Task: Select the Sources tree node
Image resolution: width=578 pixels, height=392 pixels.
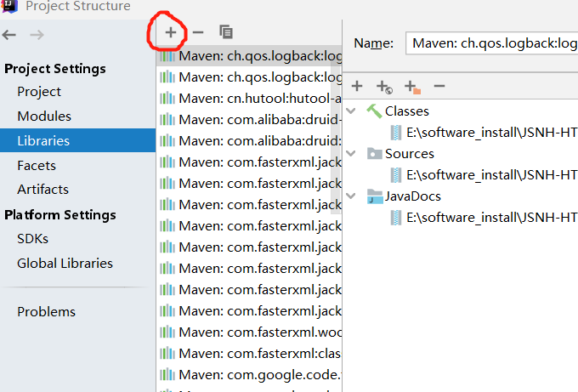Action: (x=410, y=153)
